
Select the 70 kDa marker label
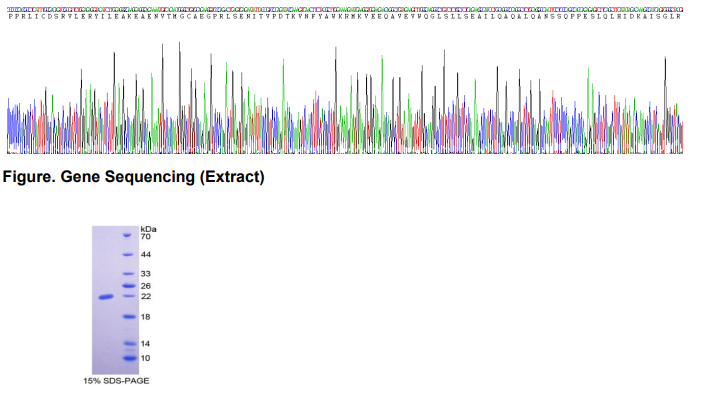click(x=145, y=237)
